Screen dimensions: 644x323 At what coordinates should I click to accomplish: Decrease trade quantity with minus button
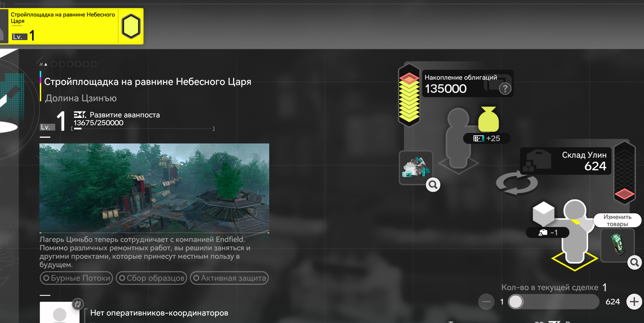coord(486,302)
